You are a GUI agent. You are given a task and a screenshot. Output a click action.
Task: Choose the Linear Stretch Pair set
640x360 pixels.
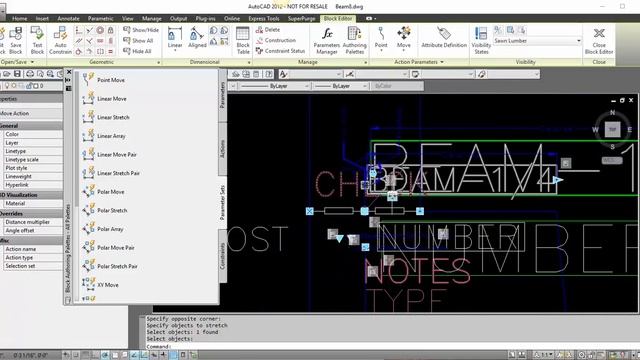111,173
